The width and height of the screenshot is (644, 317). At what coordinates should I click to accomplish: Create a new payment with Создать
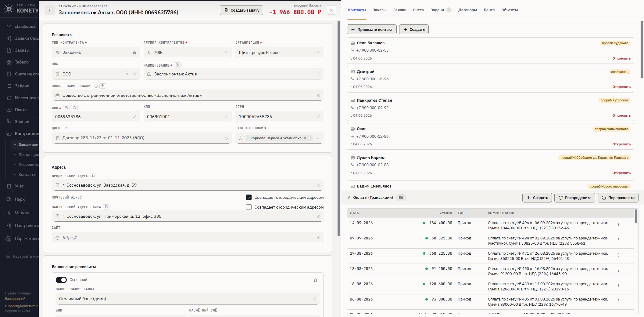(537, 198)
